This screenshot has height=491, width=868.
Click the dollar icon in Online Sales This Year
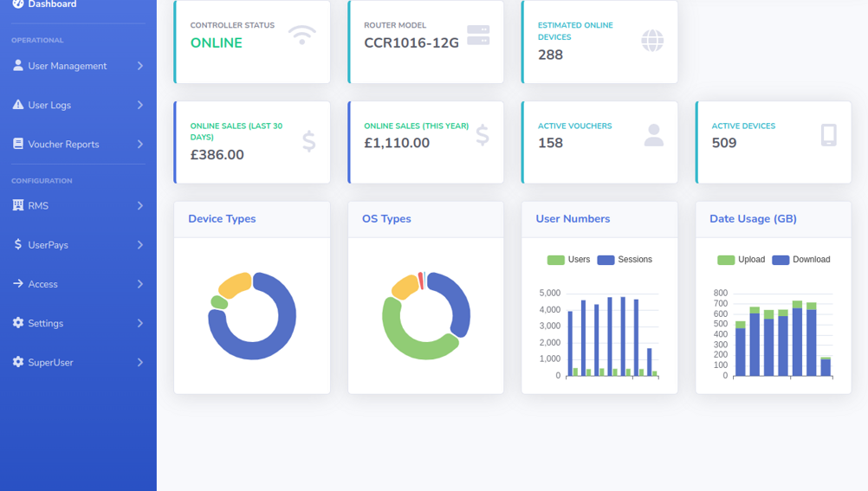pos(483,135)
